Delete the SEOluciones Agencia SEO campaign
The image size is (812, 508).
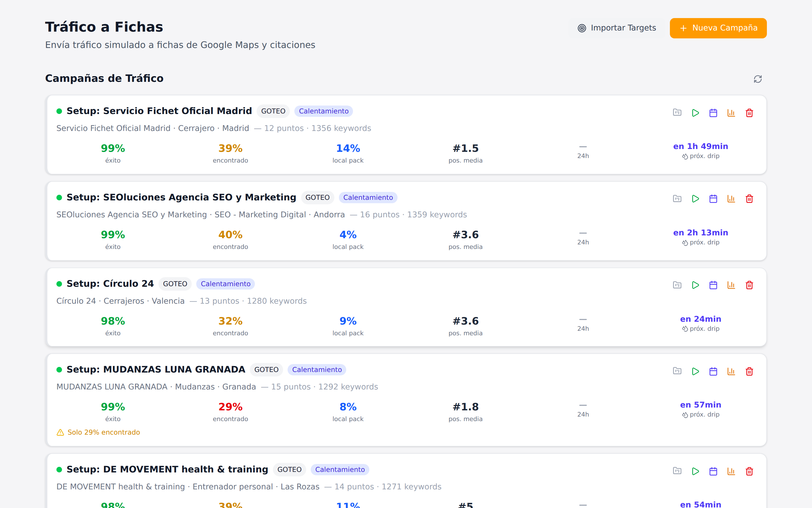coord(749,199)
